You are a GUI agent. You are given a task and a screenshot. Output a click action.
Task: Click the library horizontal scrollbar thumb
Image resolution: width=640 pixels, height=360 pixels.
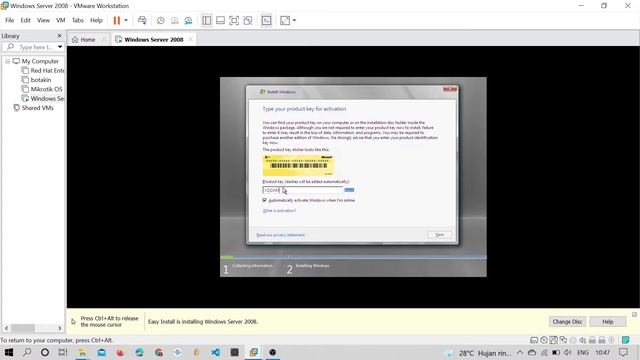point(23,328)
